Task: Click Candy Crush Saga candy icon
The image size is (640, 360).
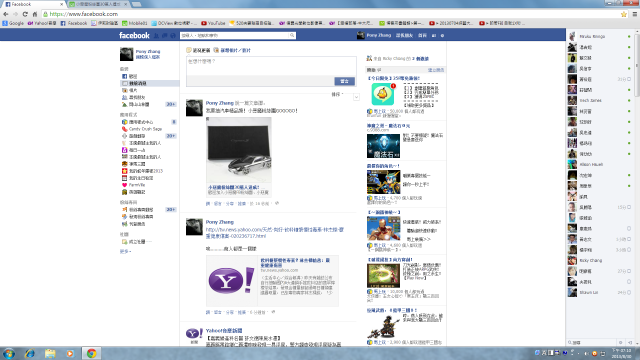Action: click(x=124, y=129)
